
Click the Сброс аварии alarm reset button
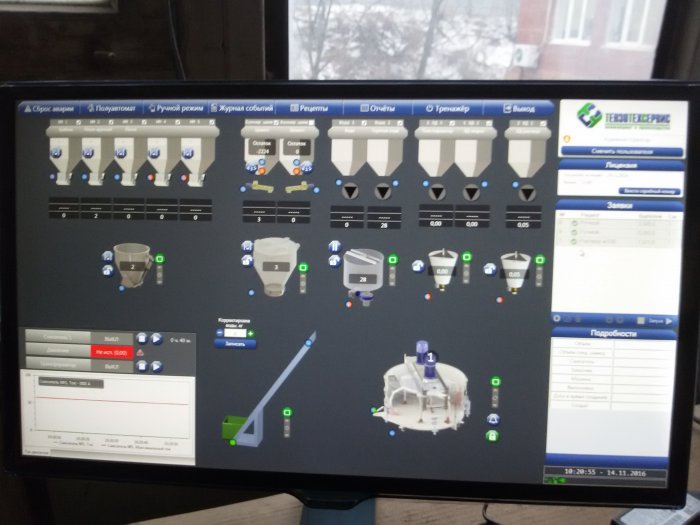click(x=48, y=108)
